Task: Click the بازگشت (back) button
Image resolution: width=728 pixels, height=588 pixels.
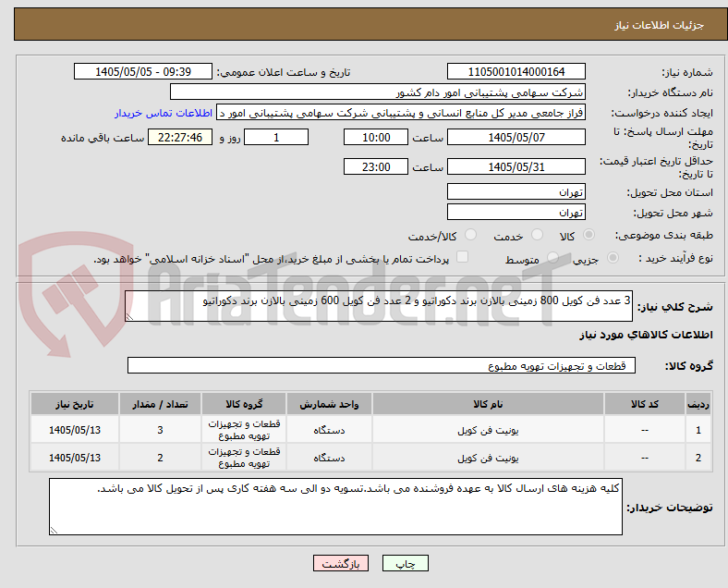Action: pyautogui.click(x=341, y=563)
